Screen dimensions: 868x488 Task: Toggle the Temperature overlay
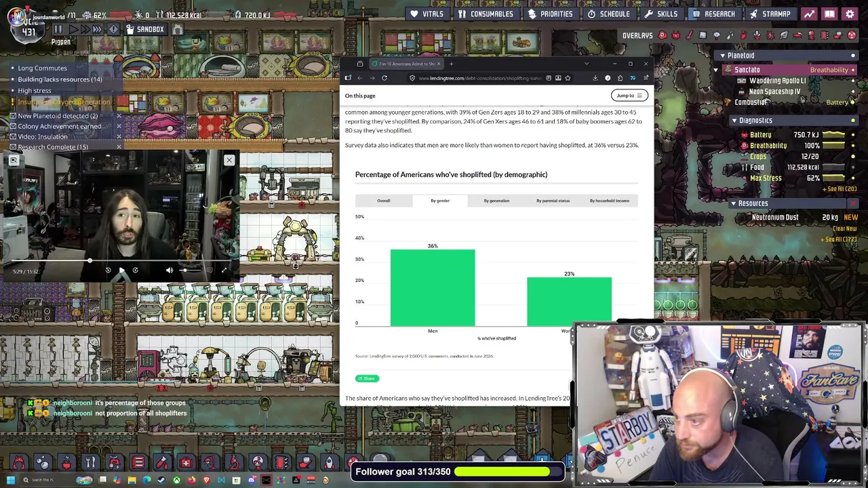(x=690, y=35)
